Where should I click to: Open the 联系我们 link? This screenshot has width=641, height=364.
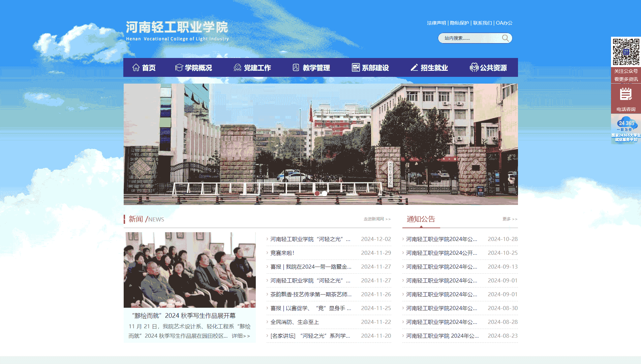482,23
